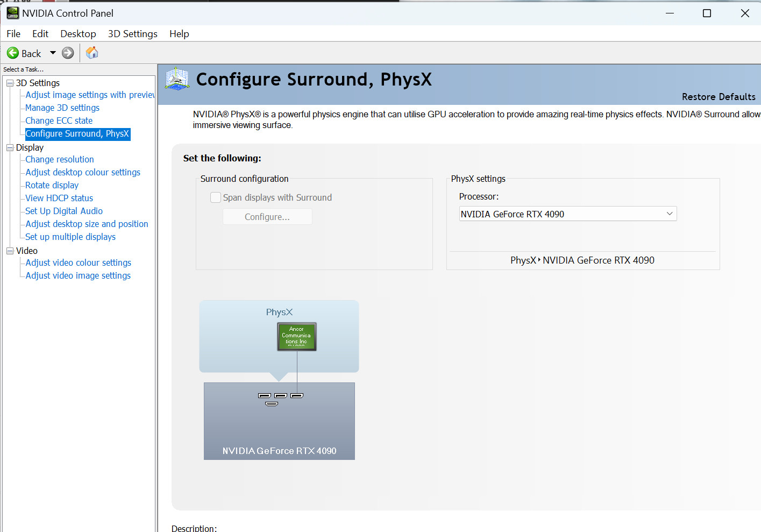761x532 pixels.
Task: Click the grey Forward arrow icon
Action: click(68, 53)
